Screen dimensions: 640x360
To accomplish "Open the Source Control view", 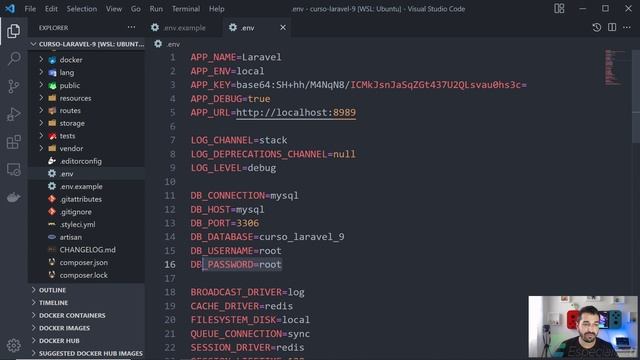I will [x=13, y=87].
